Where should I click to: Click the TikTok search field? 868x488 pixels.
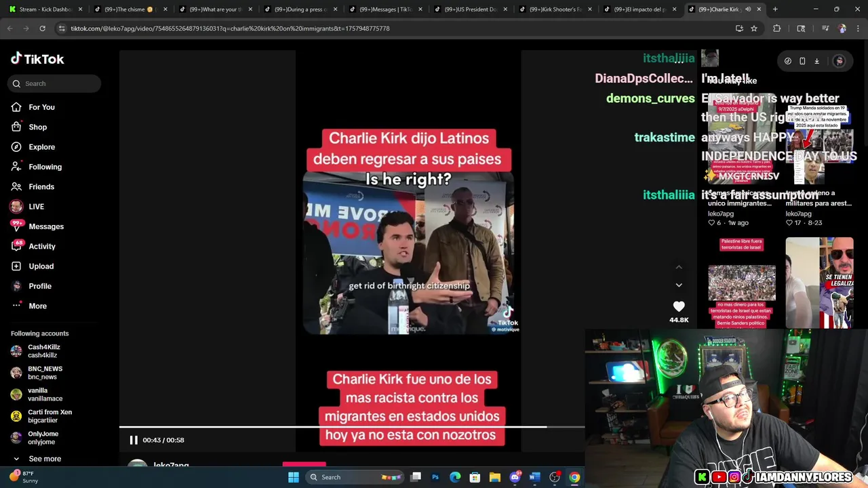click(x=55, y=83)
